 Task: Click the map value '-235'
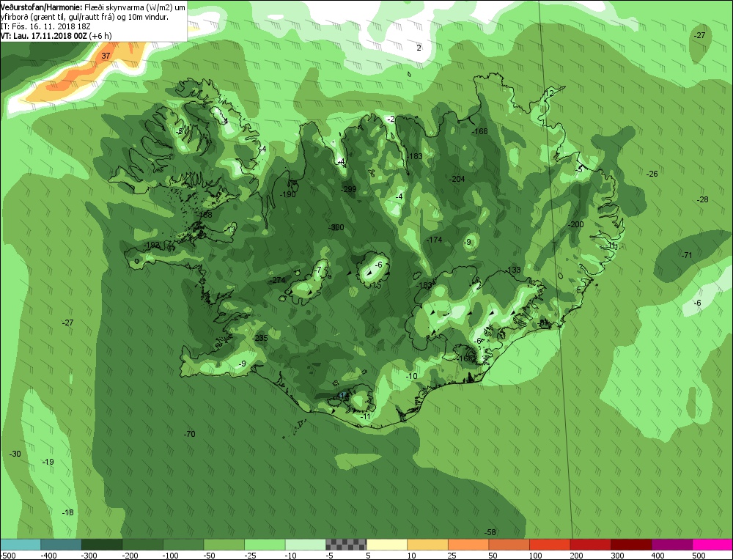(260, 339)
